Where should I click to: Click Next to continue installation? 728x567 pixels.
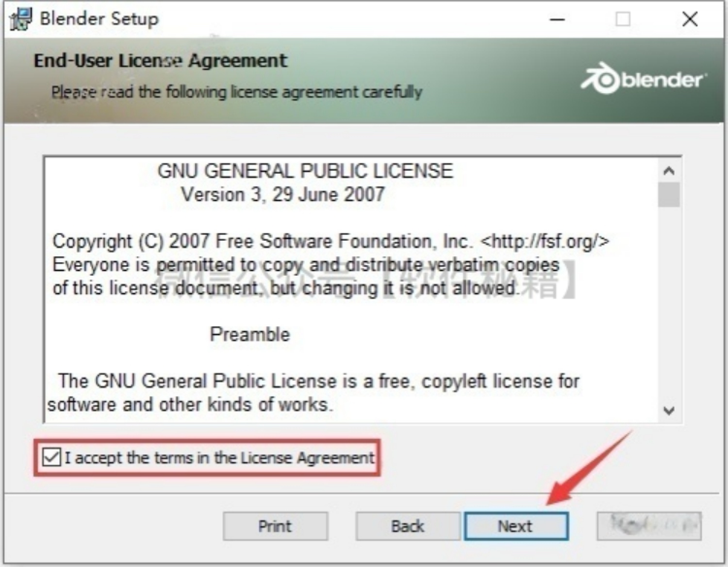pos(516,526)
